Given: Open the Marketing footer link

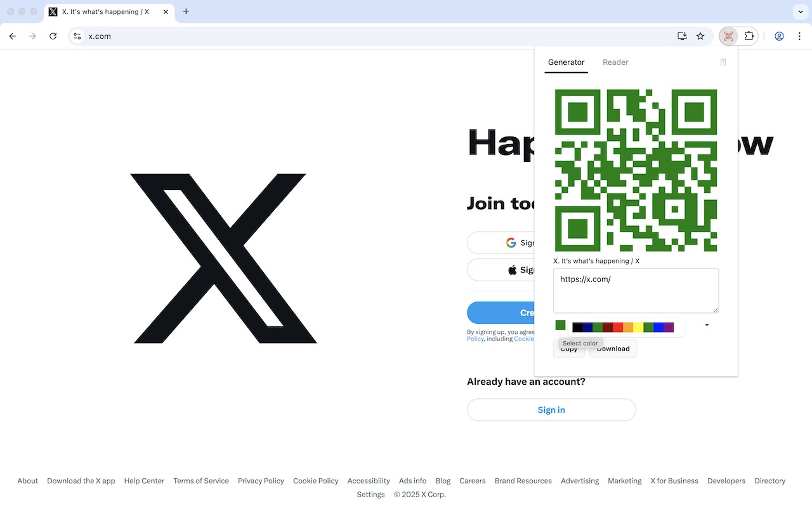Looking at the screenshot, I should click(x=625, y=481).
